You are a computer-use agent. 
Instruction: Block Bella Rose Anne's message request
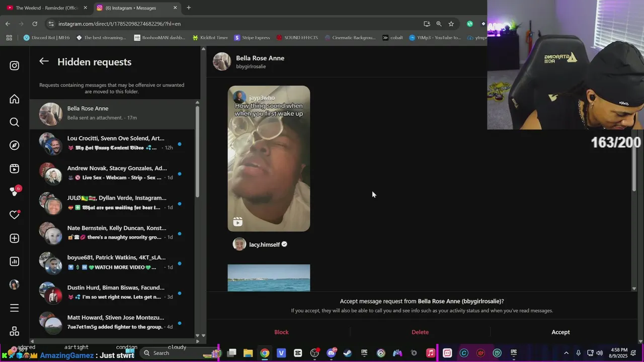click(x=281, y=332)
